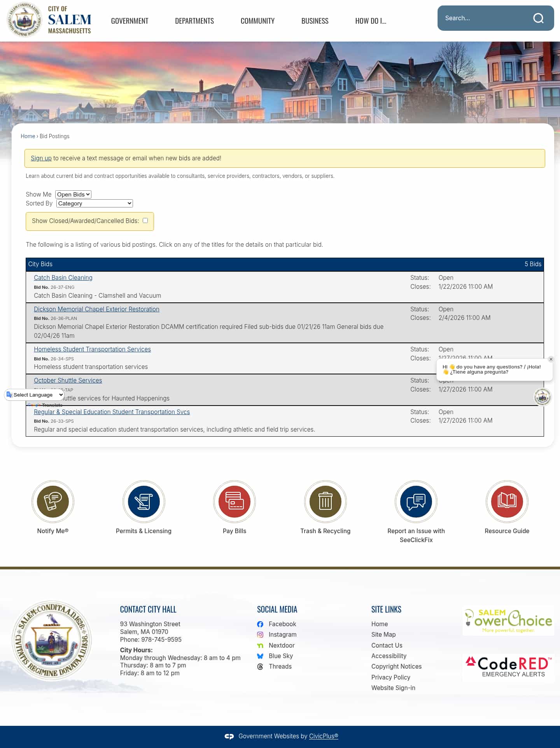
Task: Click the CivicPlus CP logo icon
Action: [229, 736]
